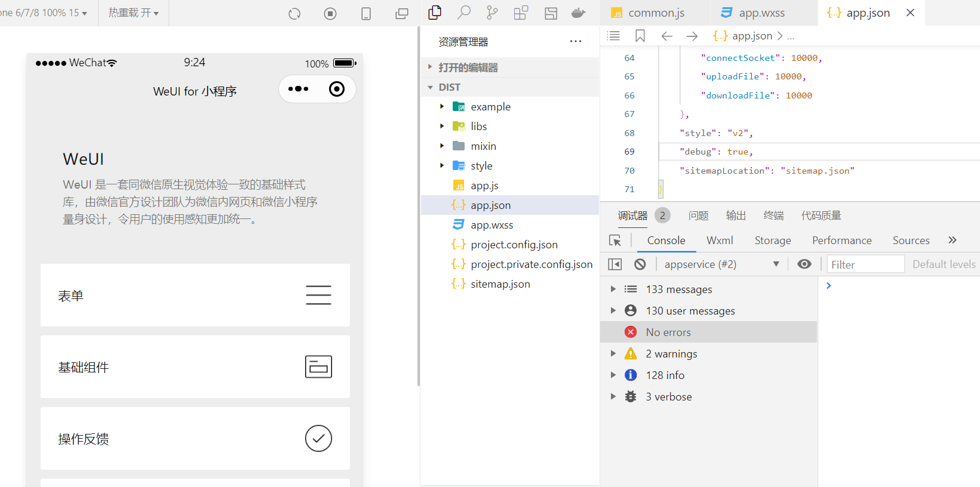Open the 表单 list item

click(195, 295)
